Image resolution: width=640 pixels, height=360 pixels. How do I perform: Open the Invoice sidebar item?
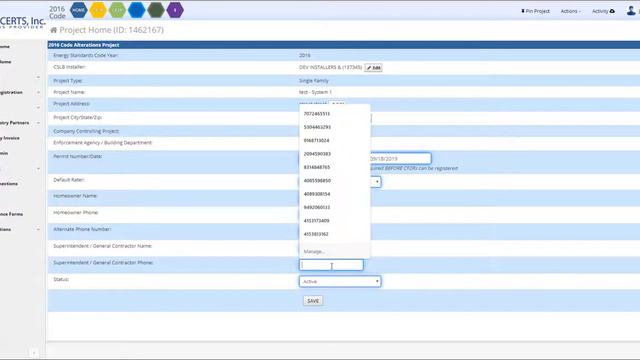(x=10, y=138)
